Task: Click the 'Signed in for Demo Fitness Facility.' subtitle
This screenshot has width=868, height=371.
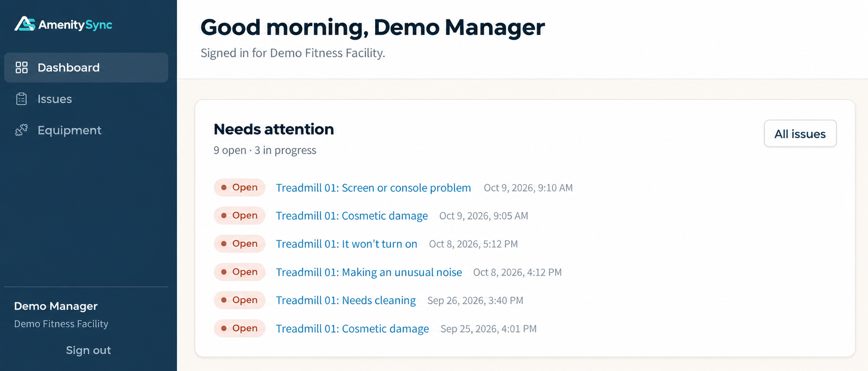Action: pos(293,53)
